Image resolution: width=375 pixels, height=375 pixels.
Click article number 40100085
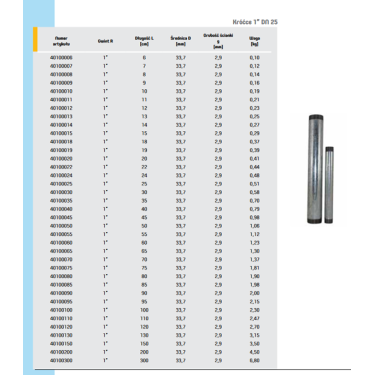[x=61, y=285]
